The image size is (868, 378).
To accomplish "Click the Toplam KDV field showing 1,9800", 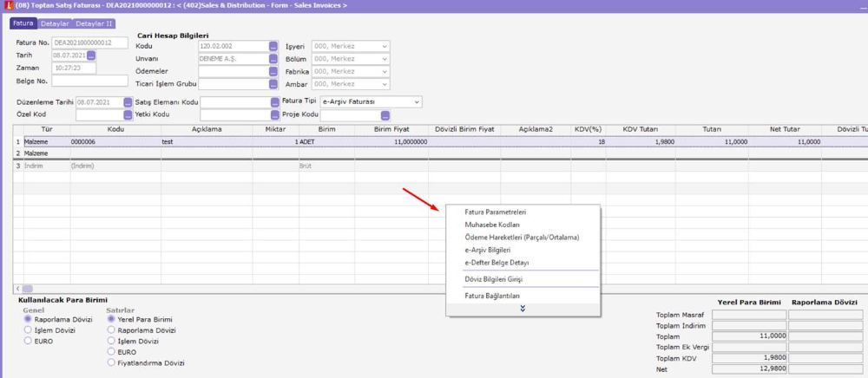I will tap(749, 357).
